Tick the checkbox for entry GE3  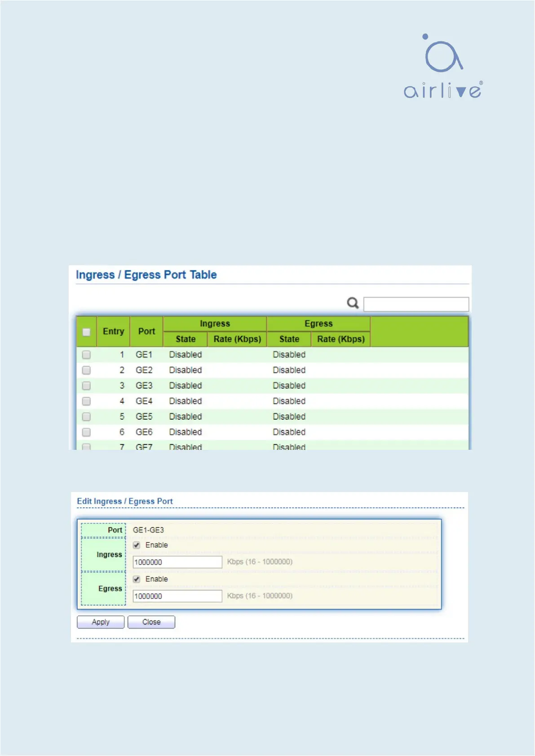coord(86,386)
